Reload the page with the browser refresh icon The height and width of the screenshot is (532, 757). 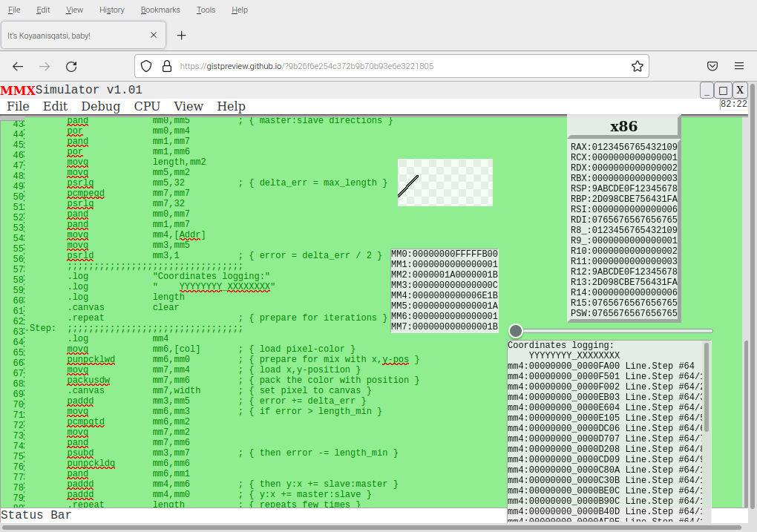(x=71, y=66)
